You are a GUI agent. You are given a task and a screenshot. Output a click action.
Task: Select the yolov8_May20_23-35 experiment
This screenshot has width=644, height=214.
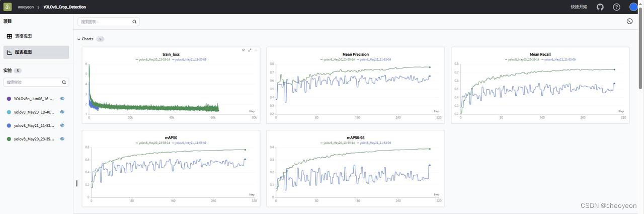click(34, 138)
